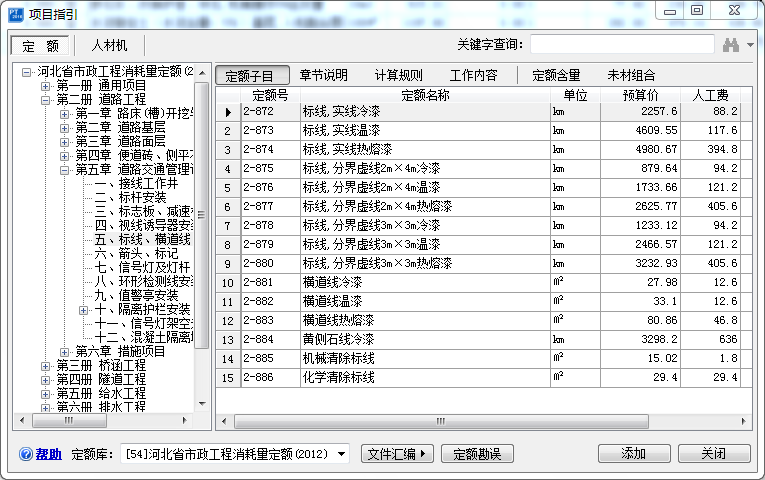Click tree panel scroll up arrow

point(201,73)
